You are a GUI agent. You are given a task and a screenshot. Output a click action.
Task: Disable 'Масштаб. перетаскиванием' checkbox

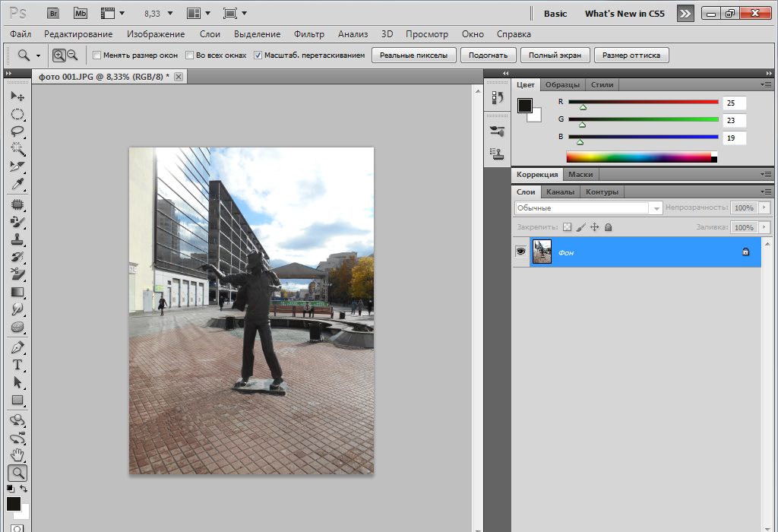[x=258, y=55]
